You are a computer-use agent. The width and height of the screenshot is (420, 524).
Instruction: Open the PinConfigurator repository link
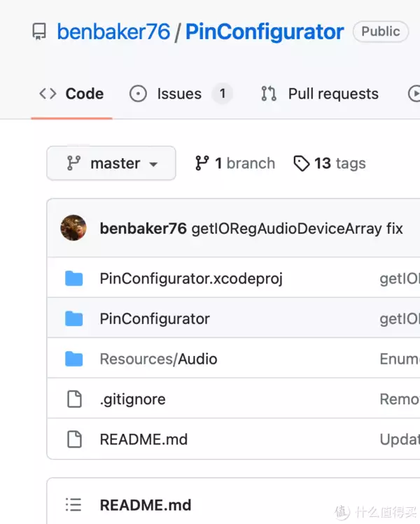tap(265, 32)
